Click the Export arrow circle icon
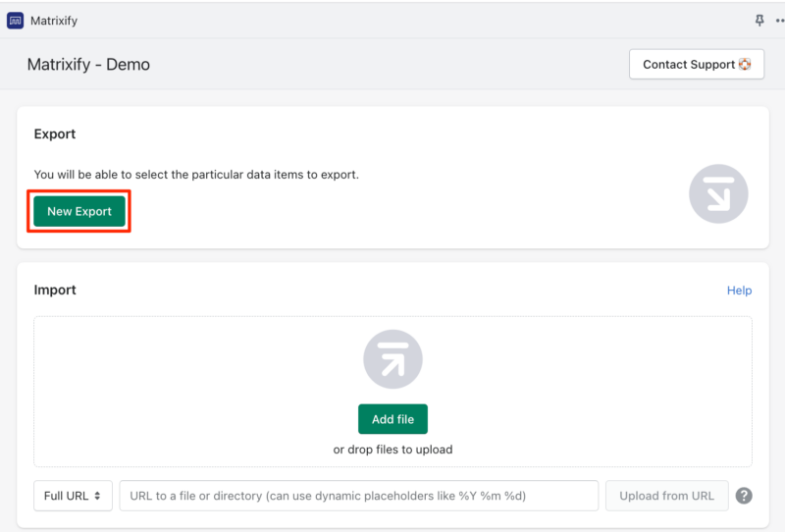The height and width of the screenshot is (532, 785). [x=718, y=194]
